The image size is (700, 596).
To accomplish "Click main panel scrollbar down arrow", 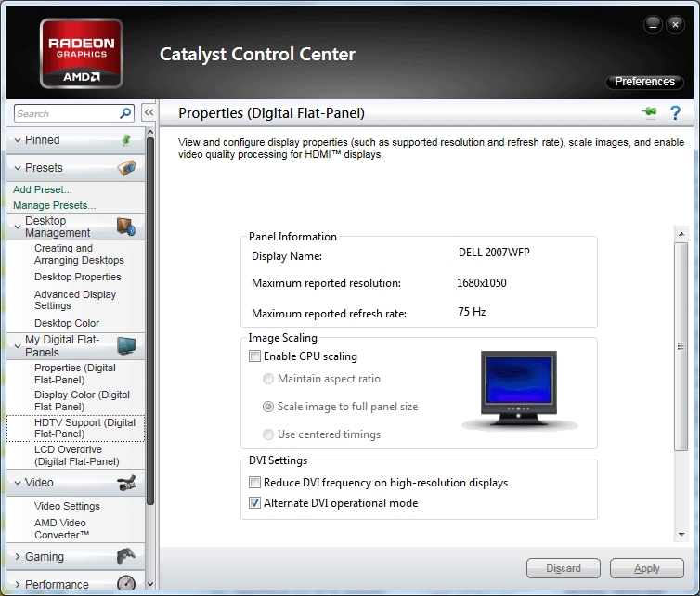I will (681, 535).
